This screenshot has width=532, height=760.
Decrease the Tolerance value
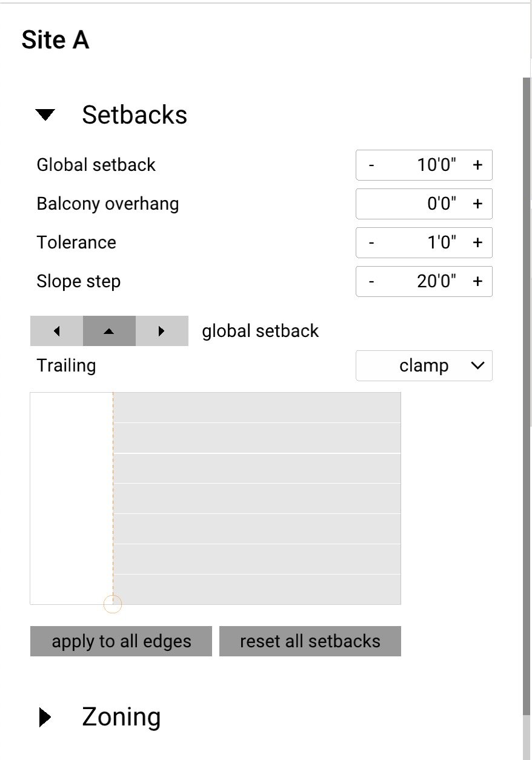click(370, 242)
